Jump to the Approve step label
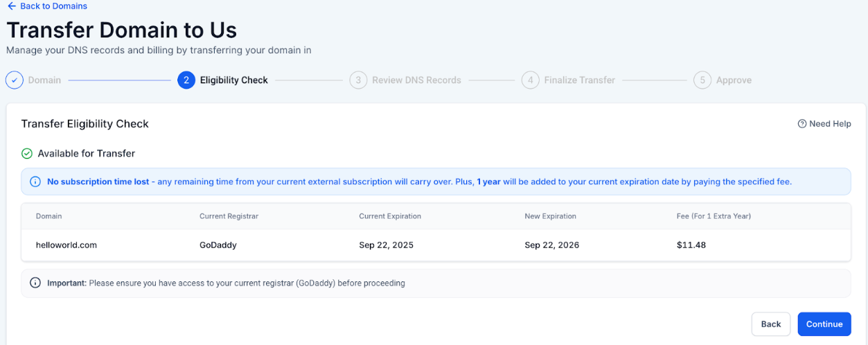The height and width of the screenshot is (345, 868). (x=734, y=80)
